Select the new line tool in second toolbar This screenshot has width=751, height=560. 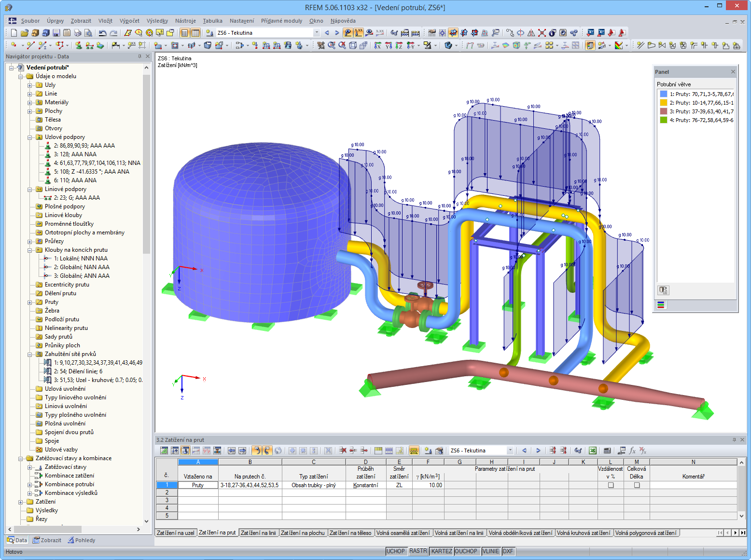pos(30,45)
